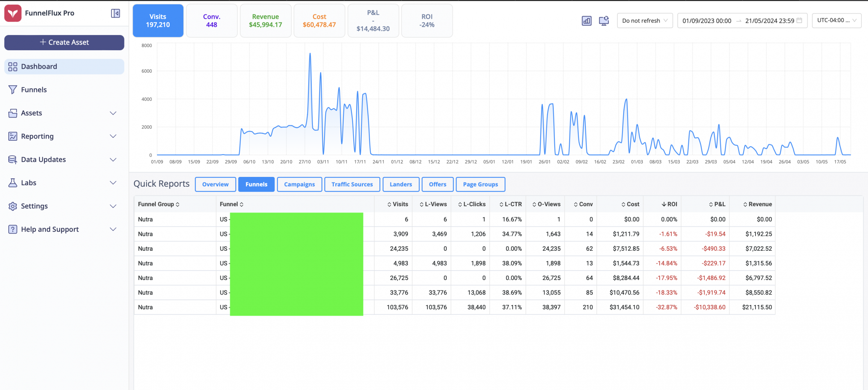Switch to the Traffic Sources tab

352,185
